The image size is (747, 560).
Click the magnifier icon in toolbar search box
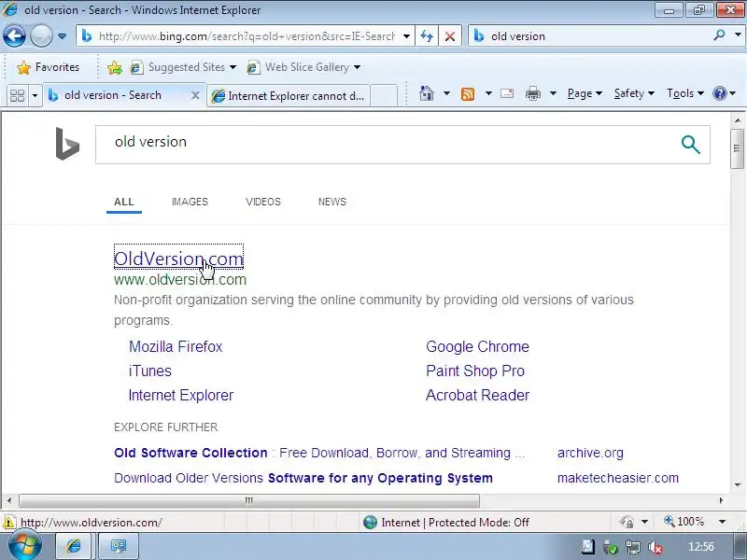coord(719,35)
